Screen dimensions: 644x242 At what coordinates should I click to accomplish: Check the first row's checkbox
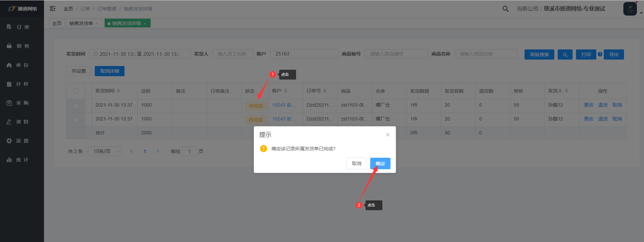coord(76,106)
